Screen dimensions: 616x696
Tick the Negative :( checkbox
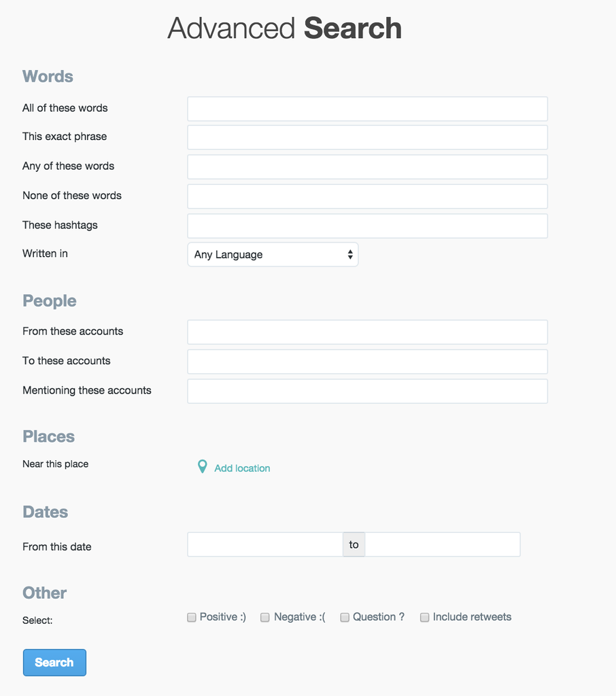tap(265, 618)
